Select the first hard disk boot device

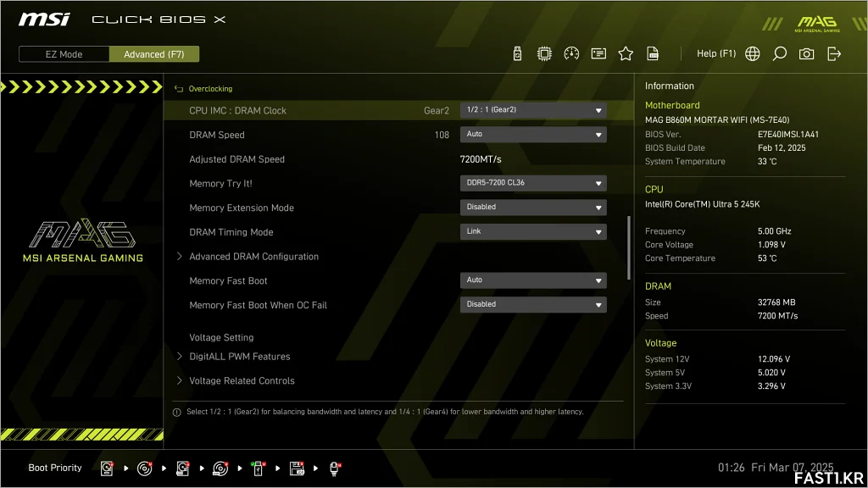[107, 469]
